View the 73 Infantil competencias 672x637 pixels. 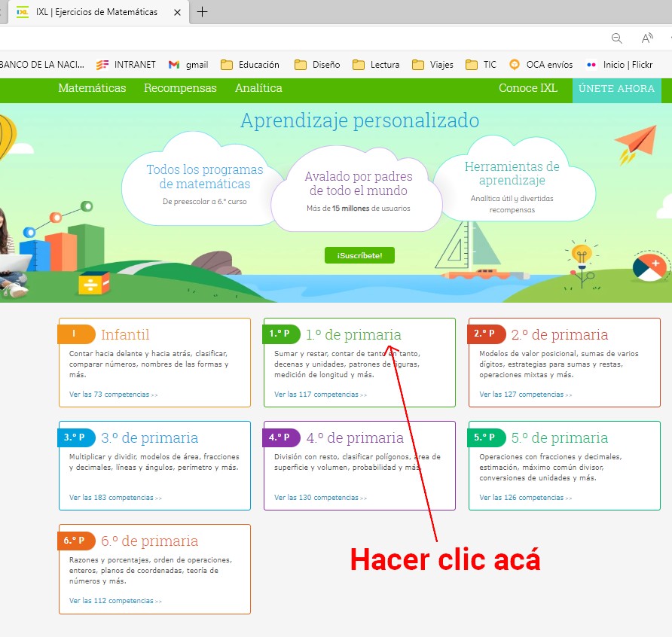(x=113, y=395)
